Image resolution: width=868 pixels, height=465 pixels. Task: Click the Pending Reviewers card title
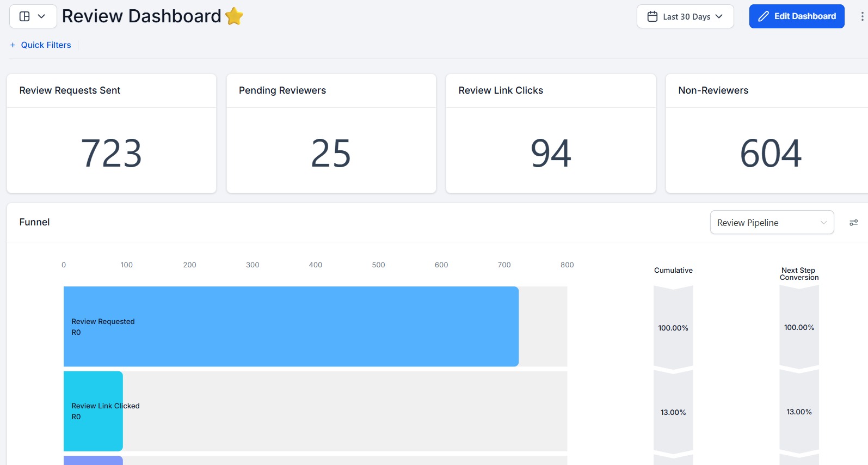click(x=282, y=90)
